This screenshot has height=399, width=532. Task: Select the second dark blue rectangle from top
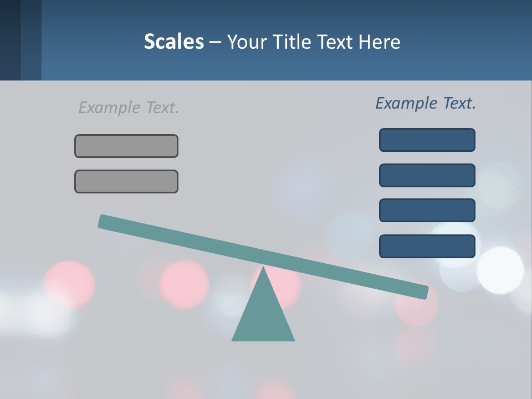click(427, 176)
